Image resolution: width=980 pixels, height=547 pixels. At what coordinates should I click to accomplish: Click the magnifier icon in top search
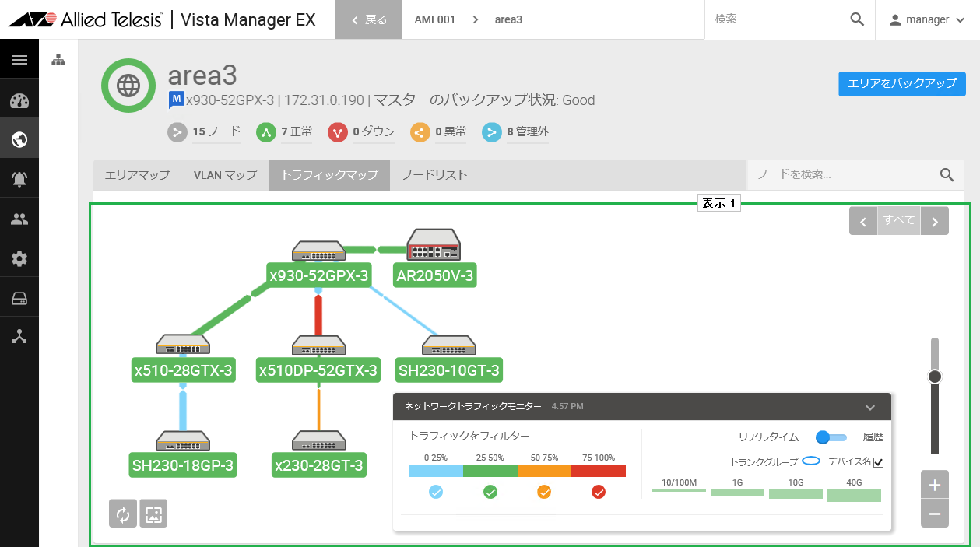857,19
